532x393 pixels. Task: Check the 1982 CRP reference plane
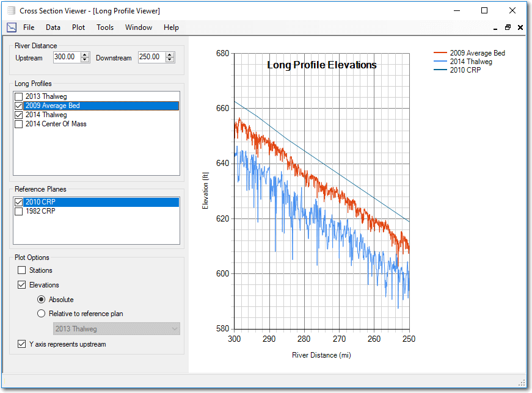click(18, 211)
